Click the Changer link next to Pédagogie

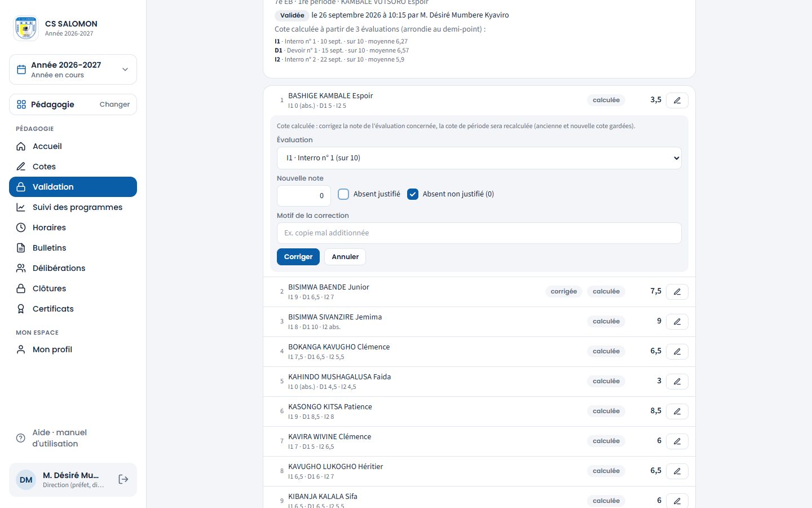tap(114, 104)
